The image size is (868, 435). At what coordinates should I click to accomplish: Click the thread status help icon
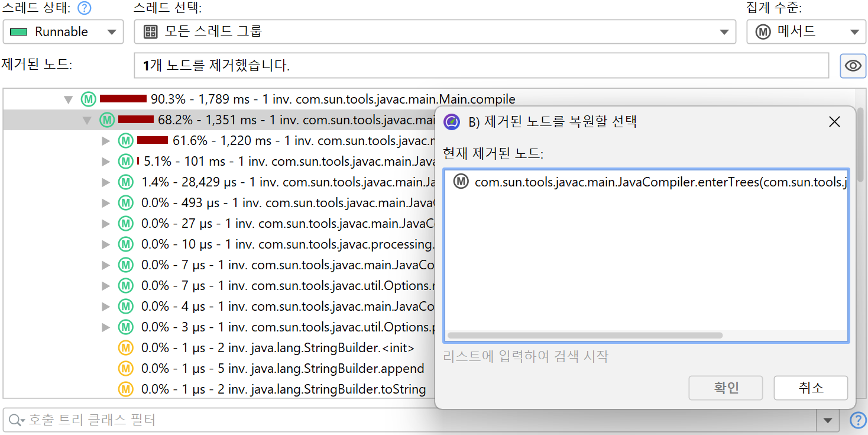85,8
